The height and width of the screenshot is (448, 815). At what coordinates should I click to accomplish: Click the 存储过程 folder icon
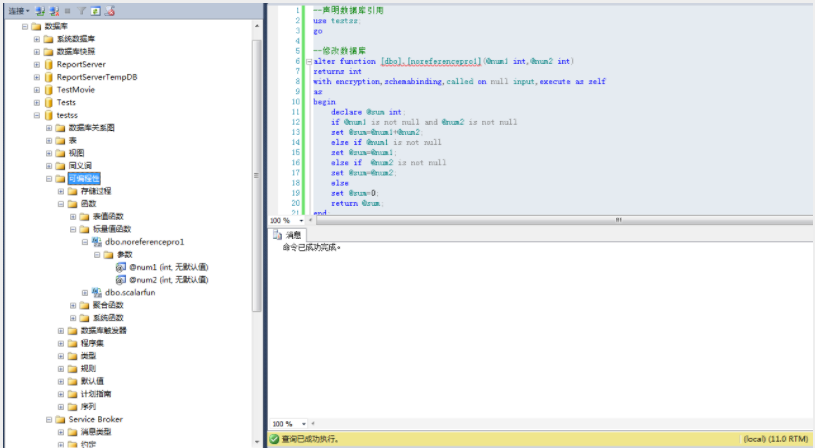(x=72, y=191)
